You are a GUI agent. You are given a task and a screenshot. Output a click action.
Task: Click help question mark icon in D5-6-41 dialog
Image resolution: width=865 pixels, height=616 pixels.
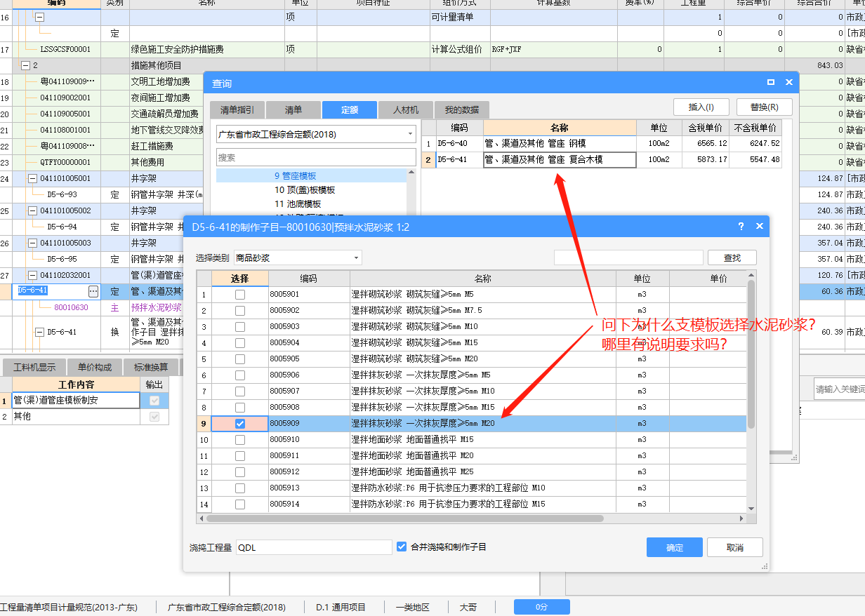click(x=741, y=227)
